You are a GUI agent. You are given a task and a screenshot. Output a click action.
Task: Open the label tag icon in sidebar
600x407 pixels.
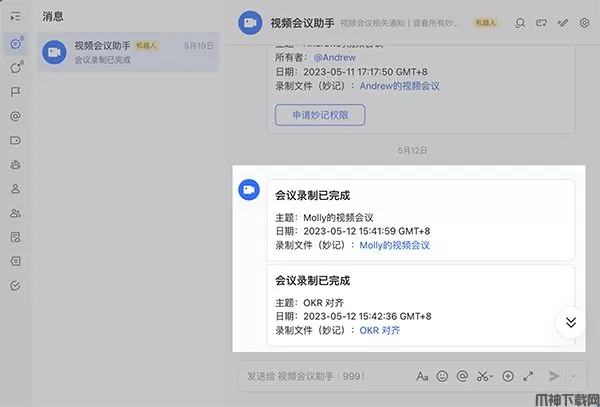click(15, 140)
